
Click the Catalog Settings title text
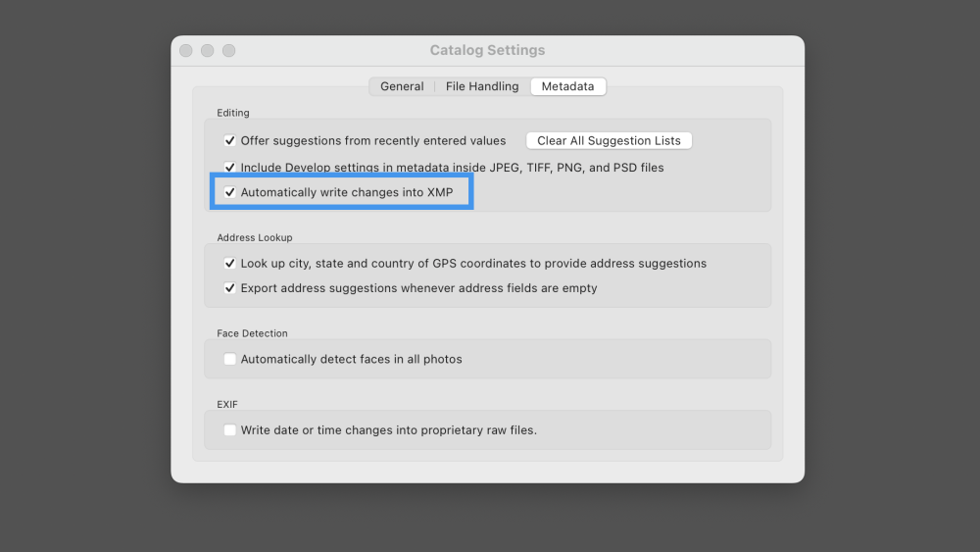[487, 50]
